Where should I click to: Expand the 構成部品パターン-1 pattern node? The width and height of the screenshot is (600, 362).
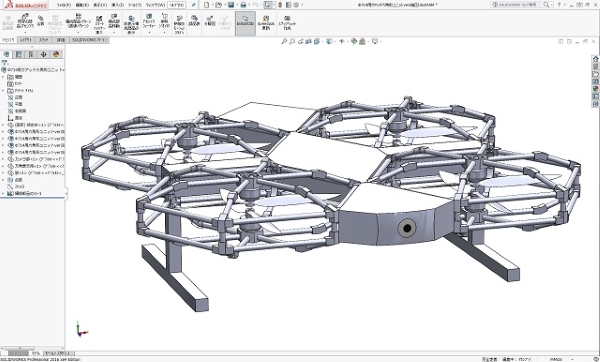(x=3, y=193)
